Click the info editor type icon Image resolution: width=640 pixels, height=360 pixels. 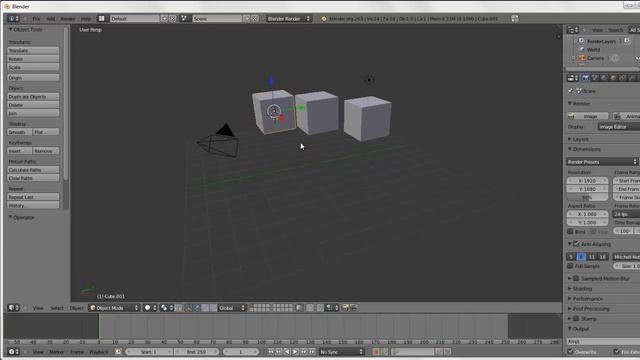13,19
